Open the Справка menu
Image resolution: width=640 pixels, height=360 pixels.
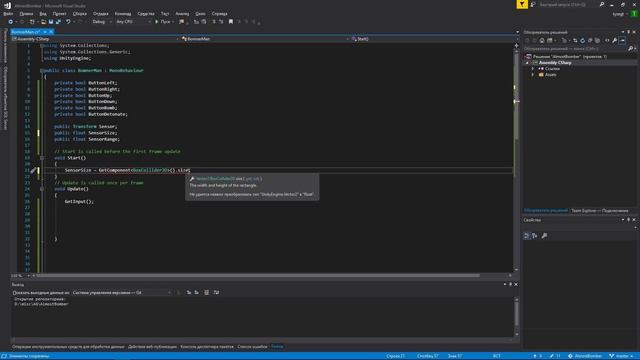click(x=220, y=13)
